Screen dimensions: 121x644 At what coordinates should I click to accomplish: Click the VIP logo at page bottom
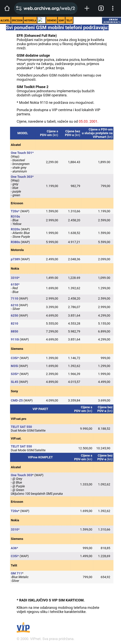pos(23,628)
